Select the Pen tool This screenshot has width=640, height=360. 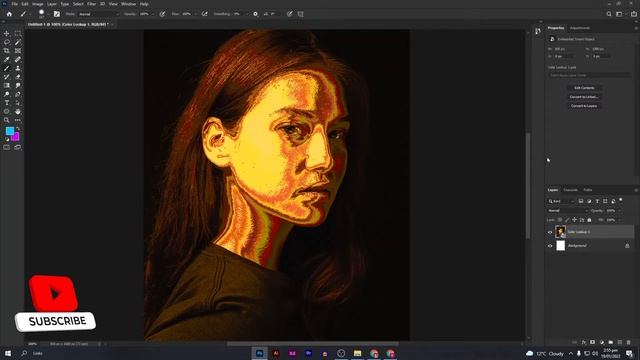pyautogui.click(x=18, y=94)
